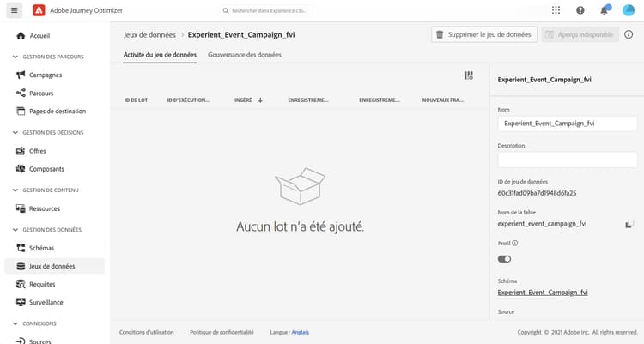The width and height of the screenshot is (644, 344).
Task: Open the help question mark icon
Action: click(x=580, y=10)
